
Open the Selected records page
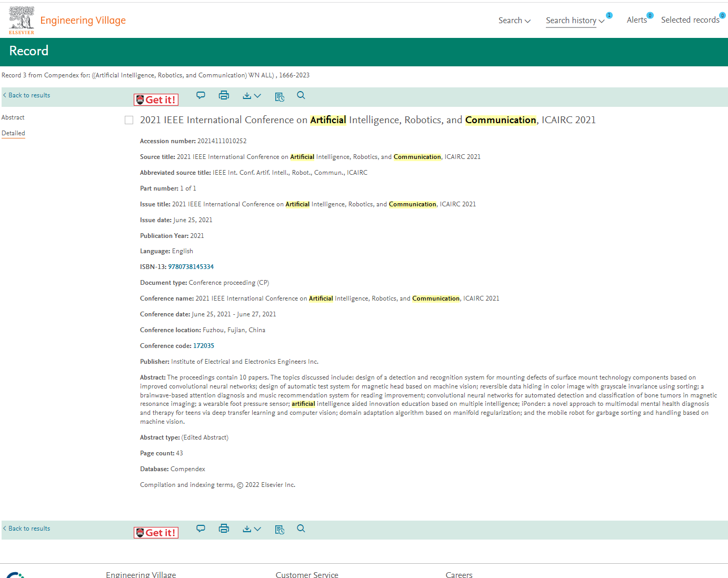pos(690,20)
